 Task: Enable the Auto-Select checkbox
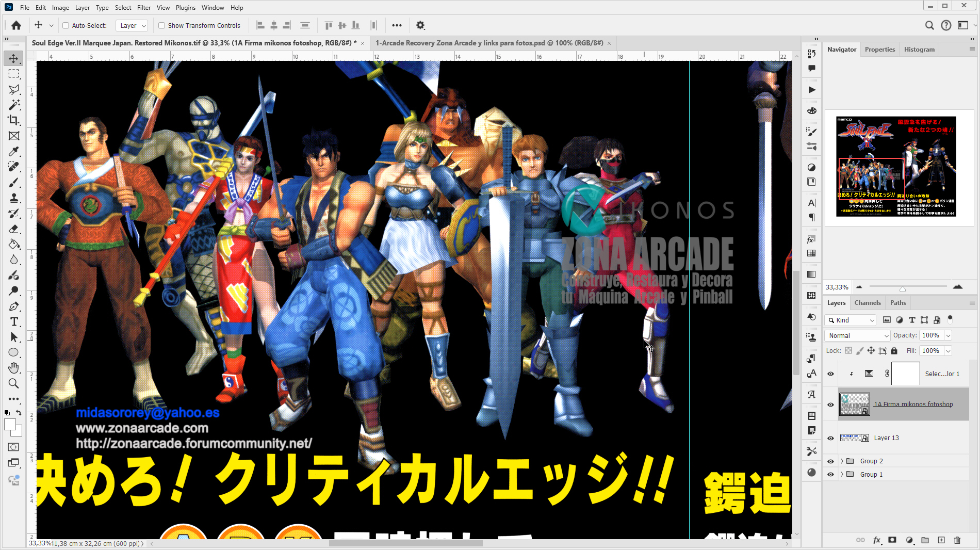[66, 25]
